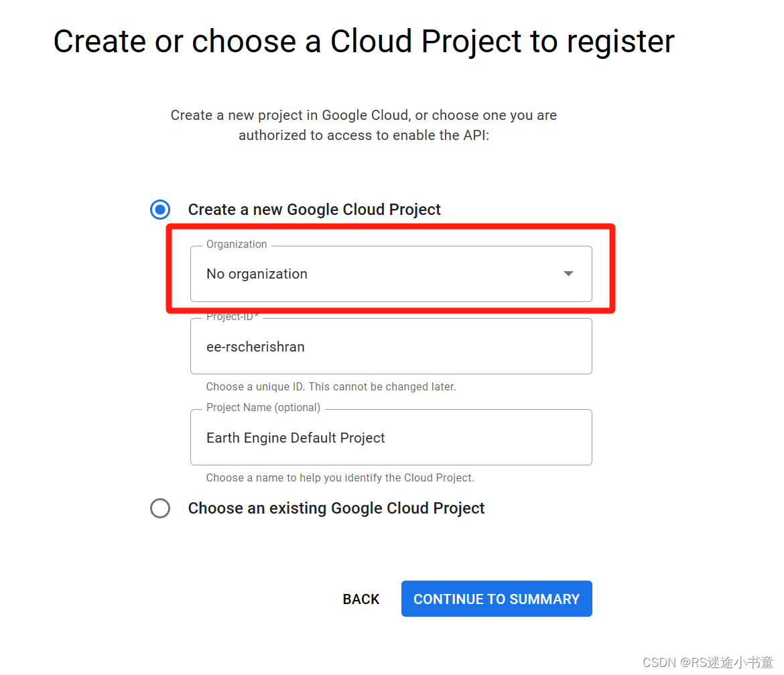The height and width of the screenshot is (675, 784).
Task: Open the No organization combo box
Action: (x=382, y=274)
